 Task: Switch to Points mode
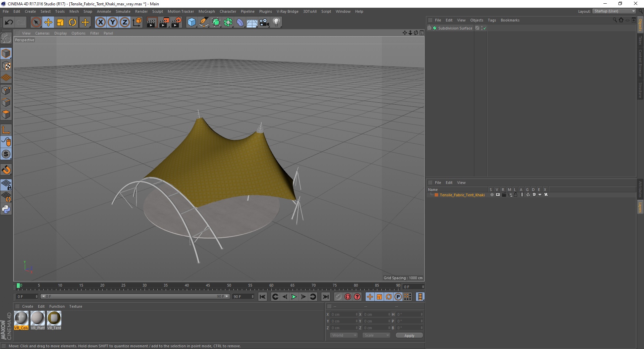click(6, 90)
